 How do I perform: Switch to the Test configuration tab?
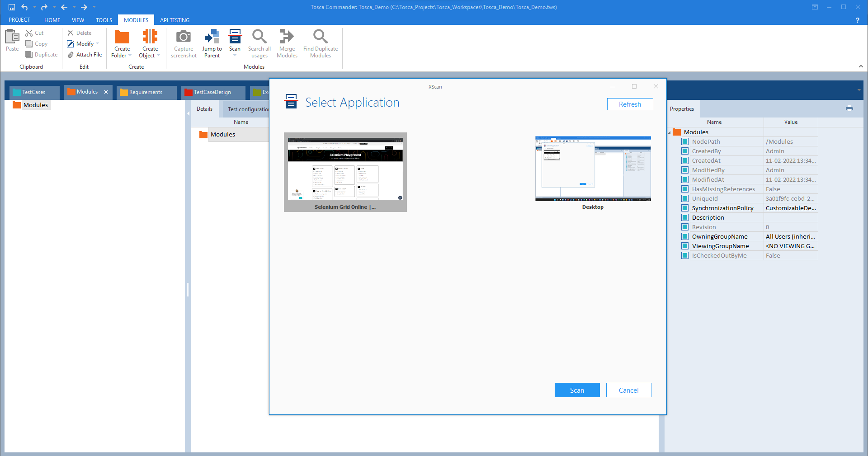(248, 109)
